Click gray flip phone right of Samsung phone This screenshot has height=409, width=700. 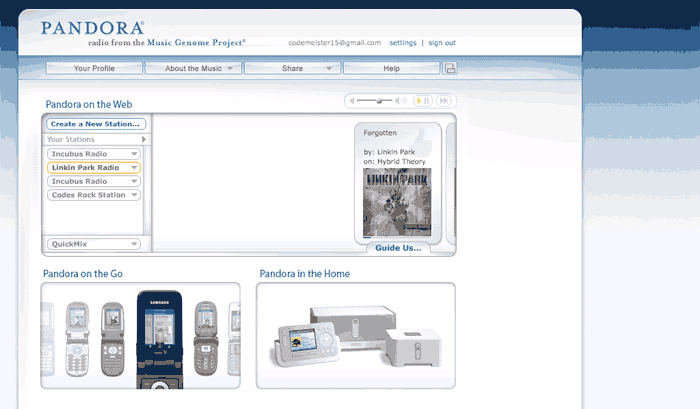(206, 338)
